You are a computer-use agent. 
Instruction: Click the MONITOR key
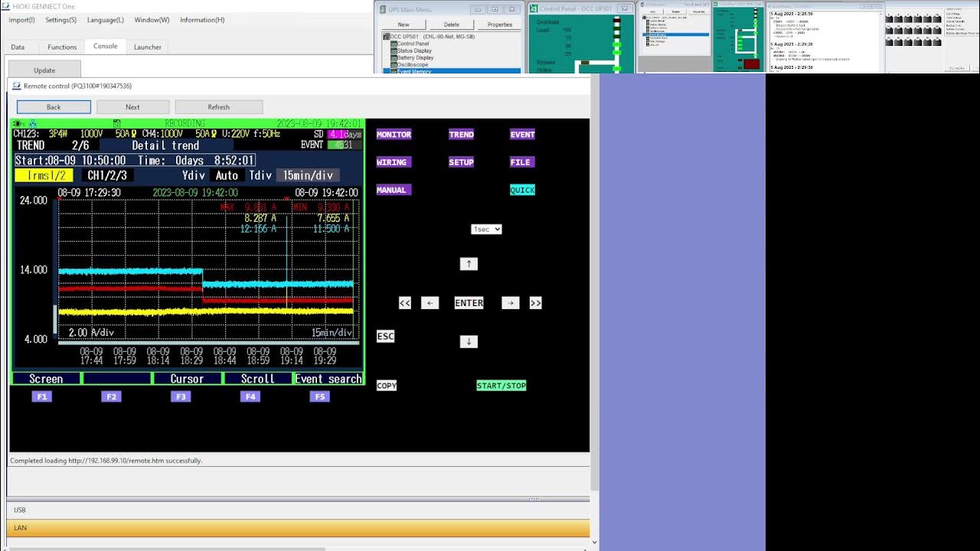[x=394, y=135]
